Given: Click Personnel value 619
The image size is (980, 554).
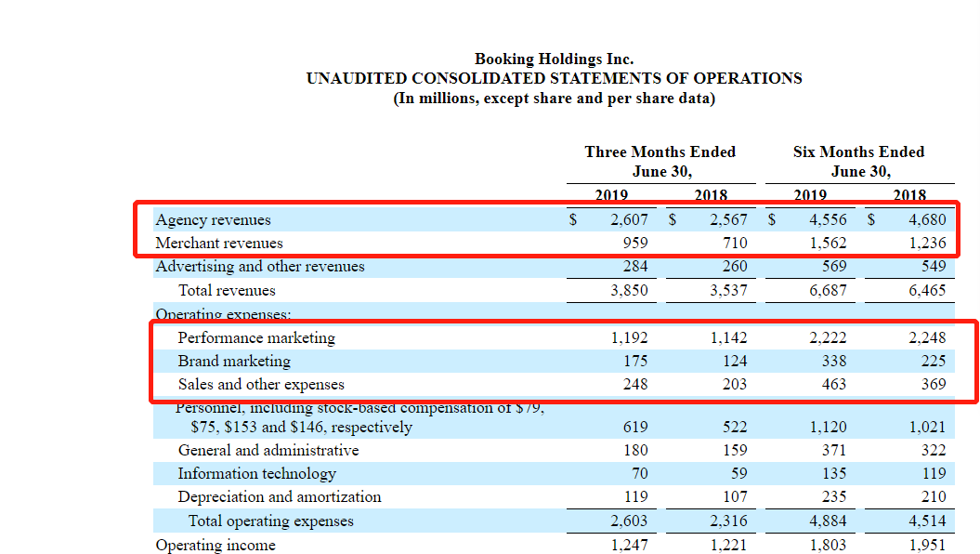Looking at the screenshot, I should point(635,428).
